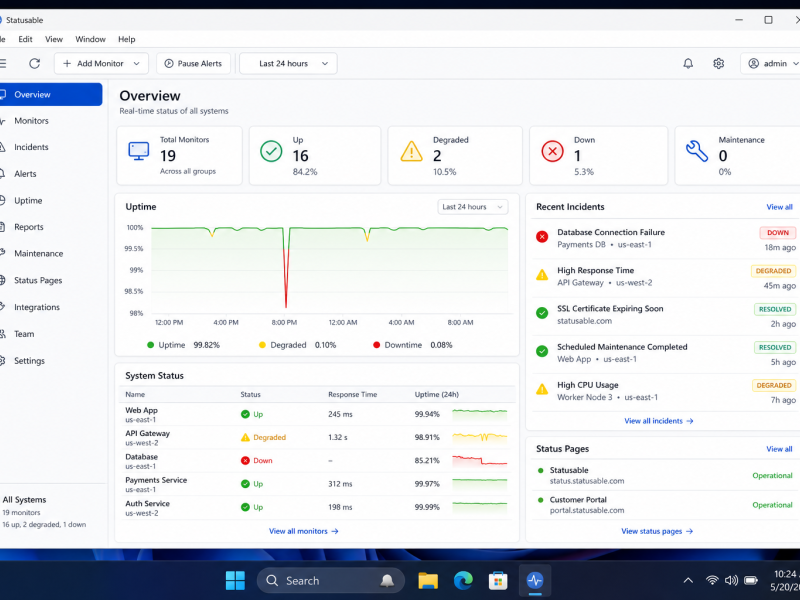This screenshot has height=600, width=800.
Task: Click the Degraded warning triangle icon card
Action: pos(411,151)
